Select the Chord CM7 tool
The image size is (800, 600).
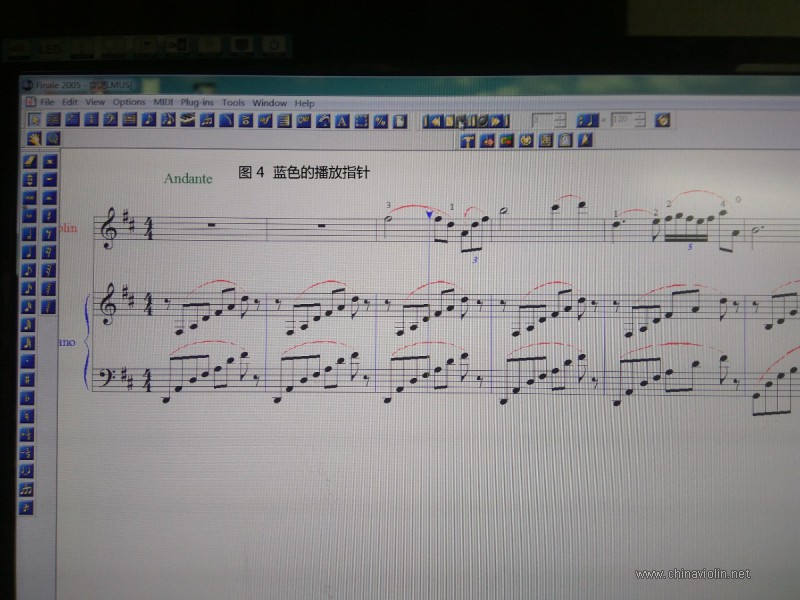[x=304, y=120]
